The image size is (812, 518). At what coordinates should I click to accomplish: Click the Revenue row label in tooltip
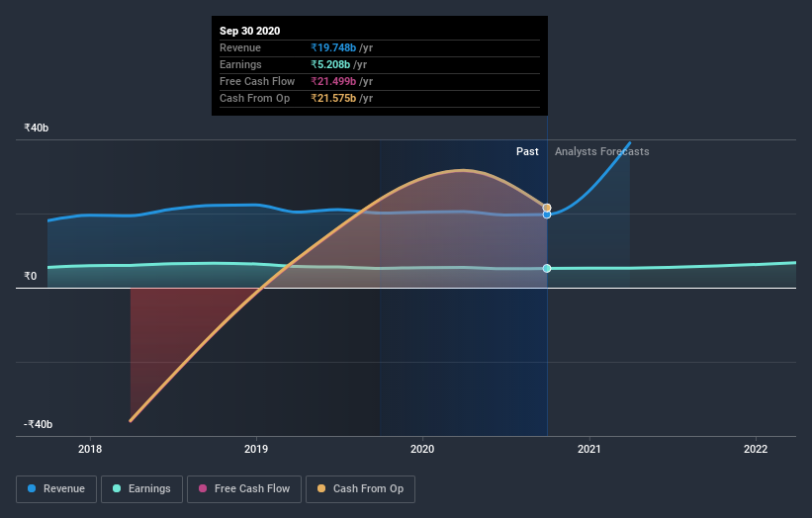click(x=240, y=47)
